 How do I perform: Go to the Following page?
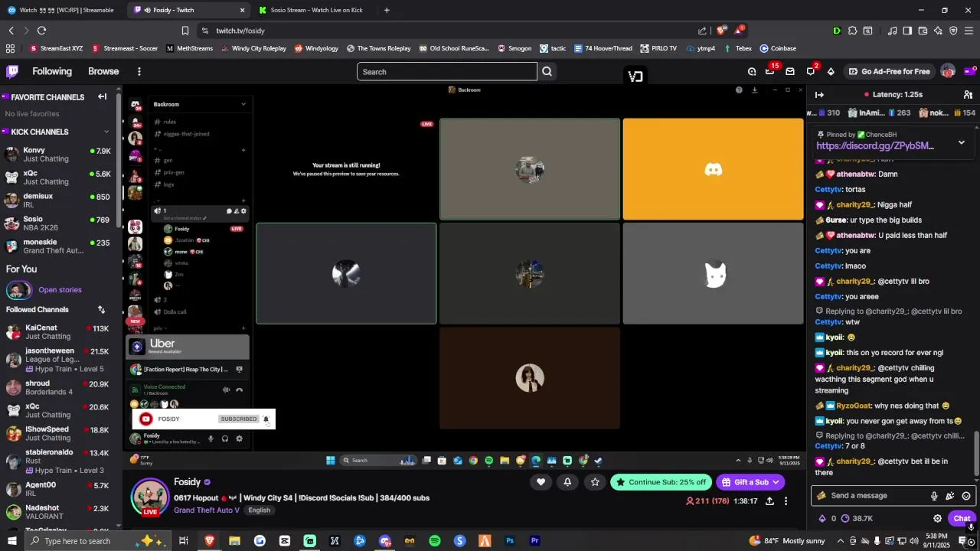pyautogui.click(x=52, y=71)
